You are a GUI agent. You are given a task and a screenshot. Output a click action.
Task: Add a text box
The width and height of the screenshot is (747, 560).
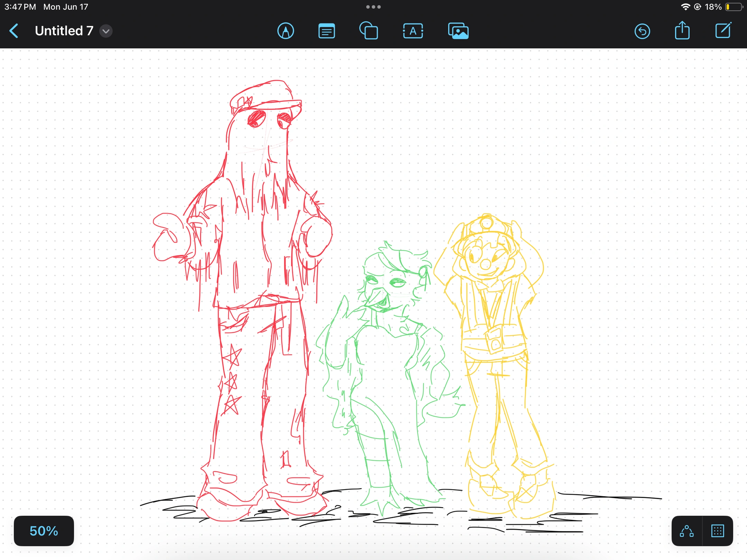(x=413, y=31)
